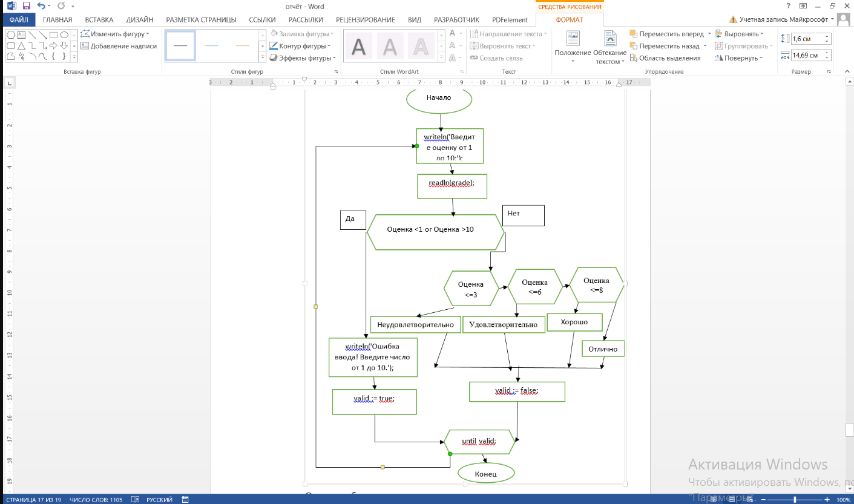
Task: Increase shape height with spinner up arrow
Action: pyautogui.click(x=828, y=36)
